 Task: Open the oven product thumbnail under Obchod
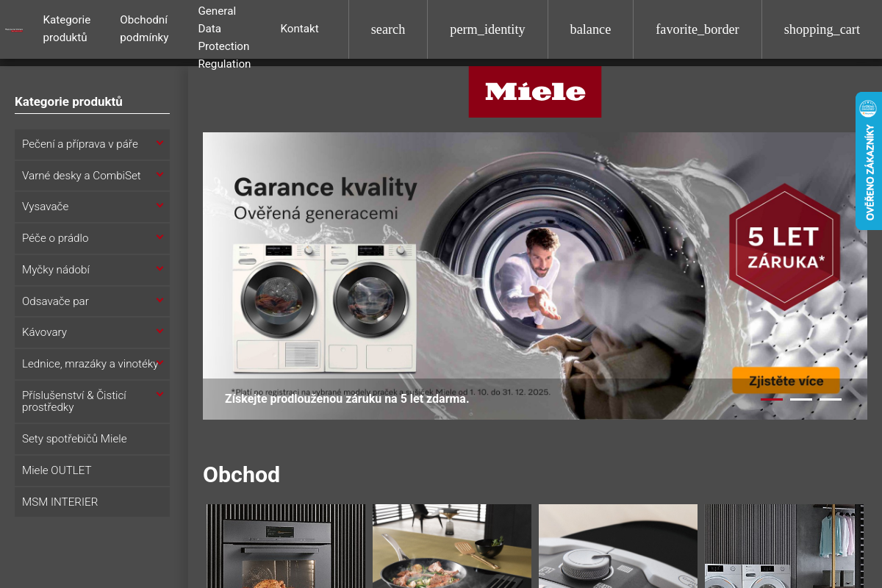(286, 546)
